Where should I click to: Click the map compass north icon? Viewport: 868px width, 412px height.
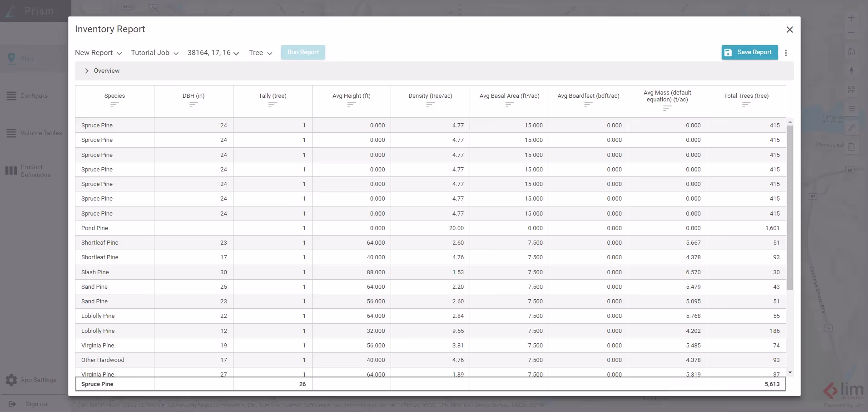(852, 70)
